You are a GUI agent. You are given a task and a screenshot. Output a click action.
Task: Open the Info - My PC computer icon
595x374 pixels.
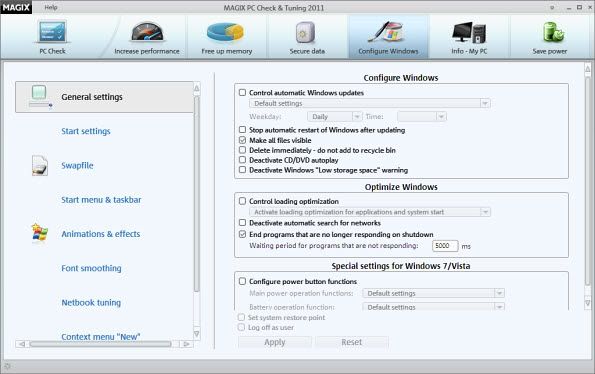pyautogui.click(x=469, y=33)
